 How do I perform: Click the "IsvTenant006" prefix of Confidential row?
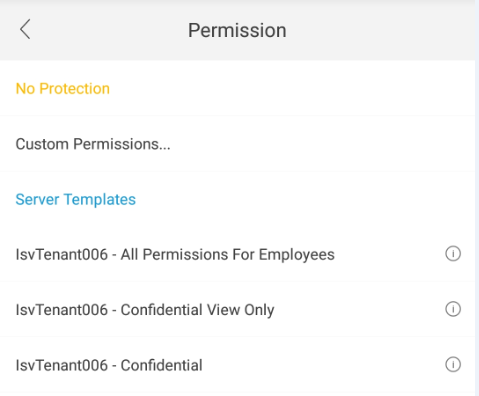(x=62, y=365)
